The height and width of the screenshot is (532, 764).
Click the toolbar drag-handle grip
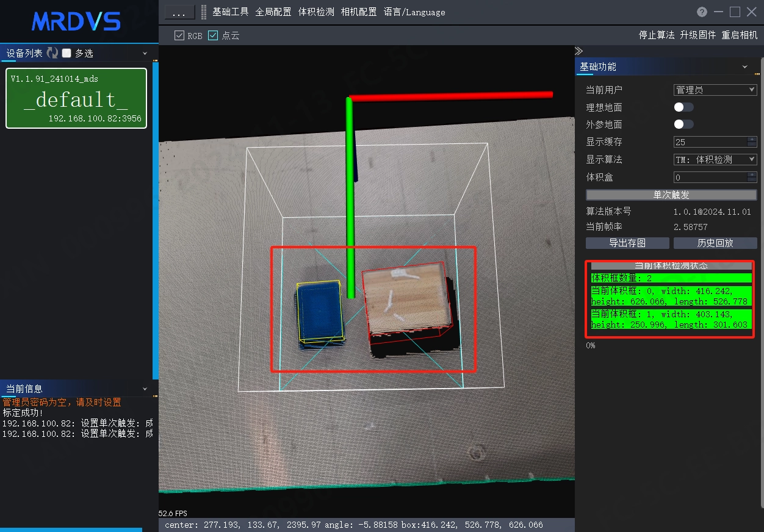(204, 12)
